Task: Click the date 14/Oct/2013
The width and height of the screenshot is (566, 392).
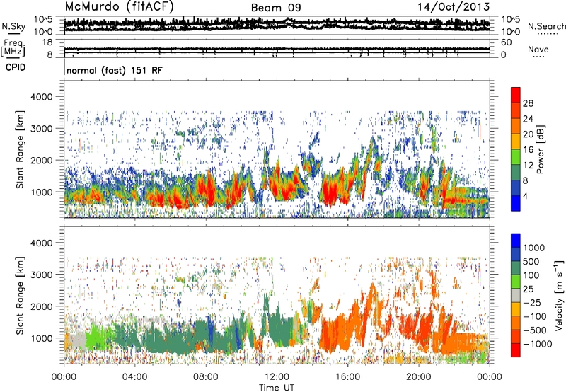Action: 454,7
